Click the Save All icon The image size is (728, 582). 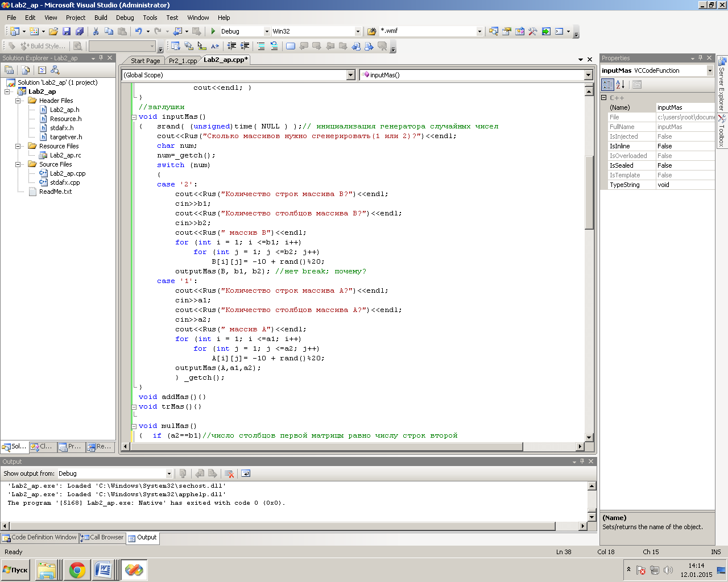click(x=80, y=31)
